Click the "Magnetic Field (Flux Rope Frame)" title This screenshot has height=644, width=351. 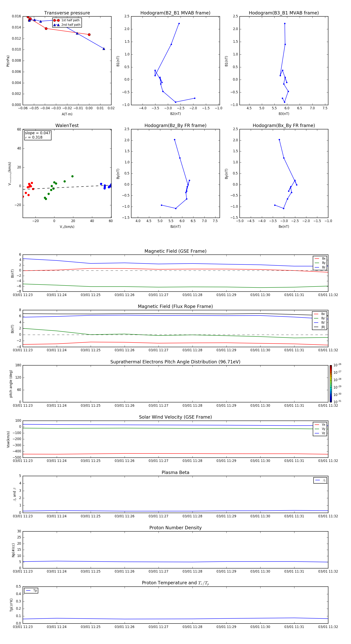click(175, 307)
